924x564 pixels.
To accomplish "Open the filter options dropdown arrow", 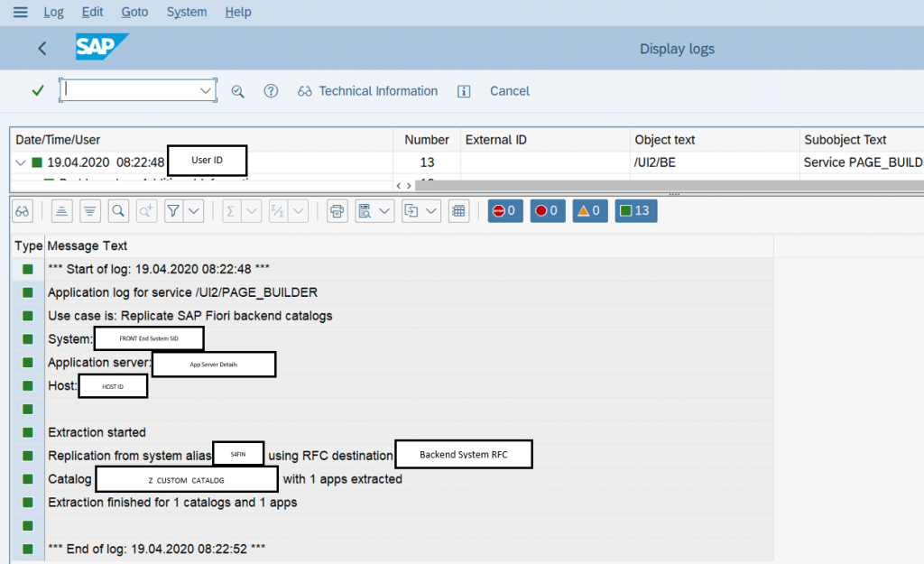I will point(194,211).
